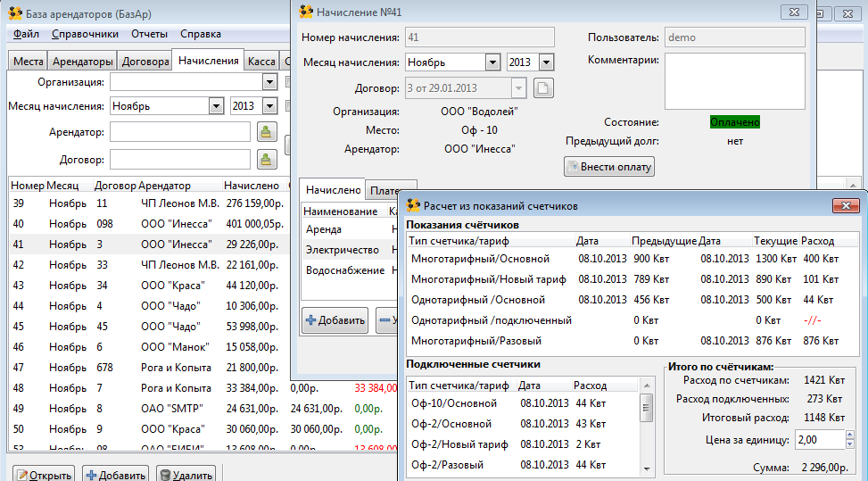868x481 pixels.
Task: Open the Отчеты menu
Action: 149,34
